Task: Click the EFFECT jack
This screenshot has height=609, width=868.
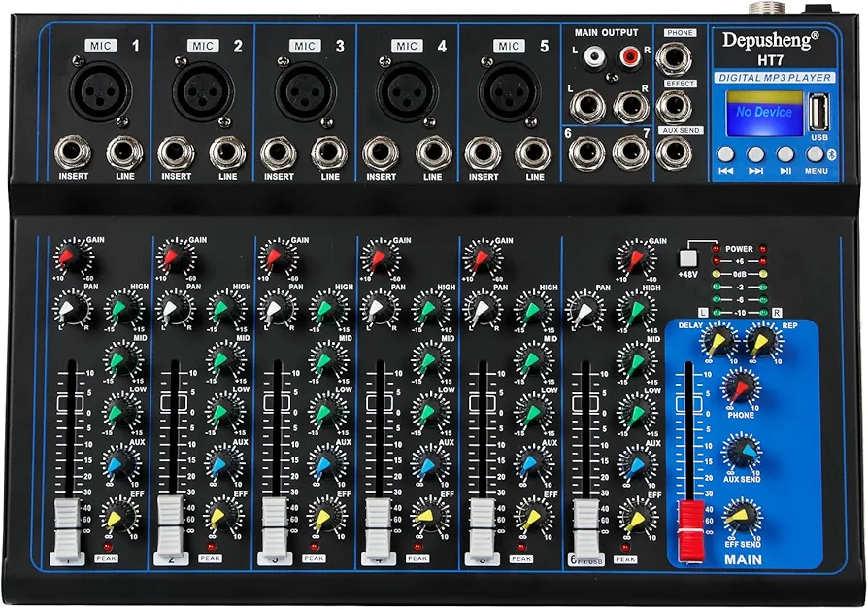Action: [673, 105]
